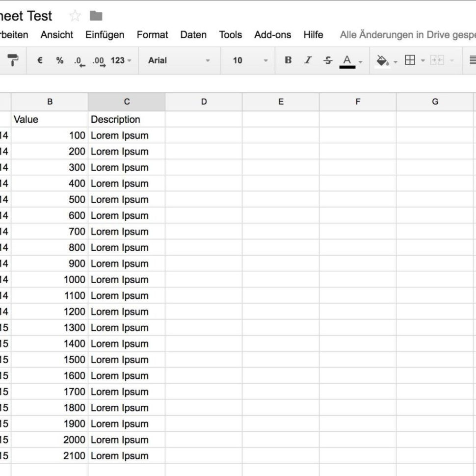Format as currency with the euro icon
The height and width of the screenshot is (476, 476).
click(x=40, y=60)
